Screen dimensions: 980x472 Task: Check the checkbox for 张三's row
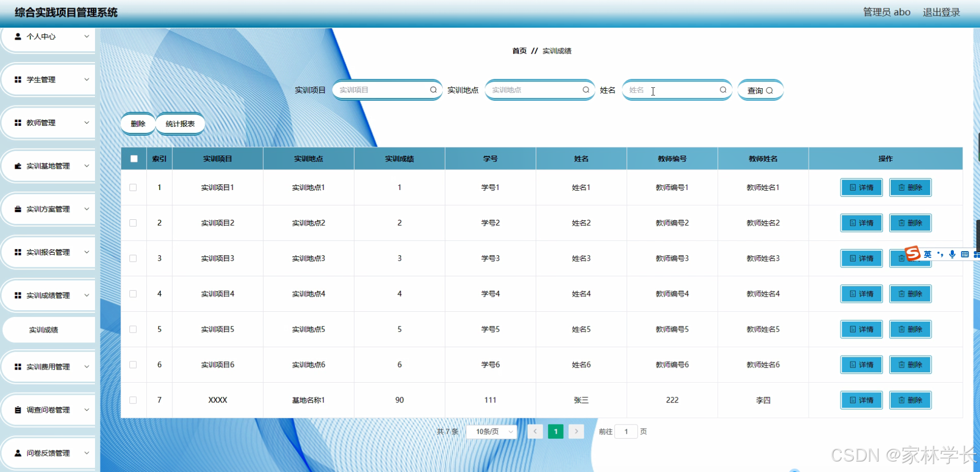tap(134, 400)
